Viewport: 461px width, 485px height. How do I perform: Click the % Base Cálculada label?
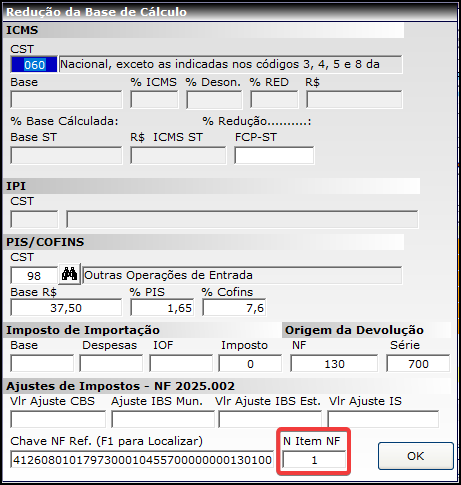[x=64, y=121]
